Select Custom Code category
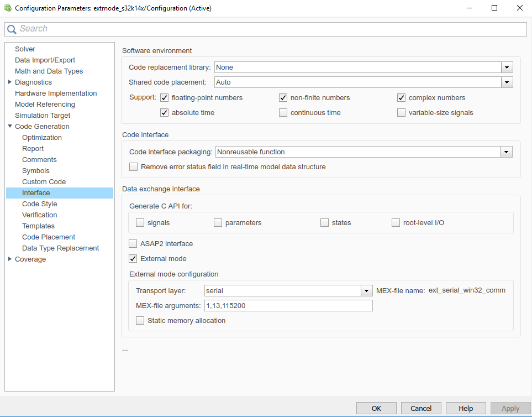This screenshot has width=532, height=417. 44,181
